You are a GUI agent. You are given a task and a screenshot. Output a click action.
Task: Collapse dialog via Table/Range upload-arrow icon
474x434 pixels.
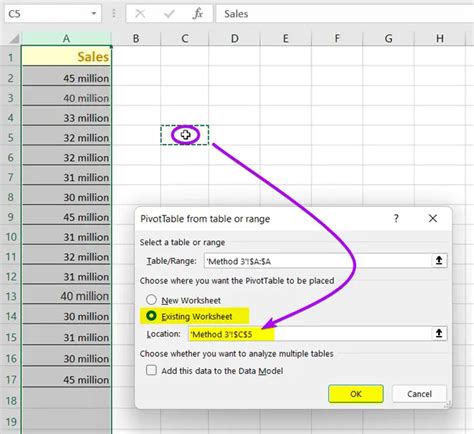439,261
